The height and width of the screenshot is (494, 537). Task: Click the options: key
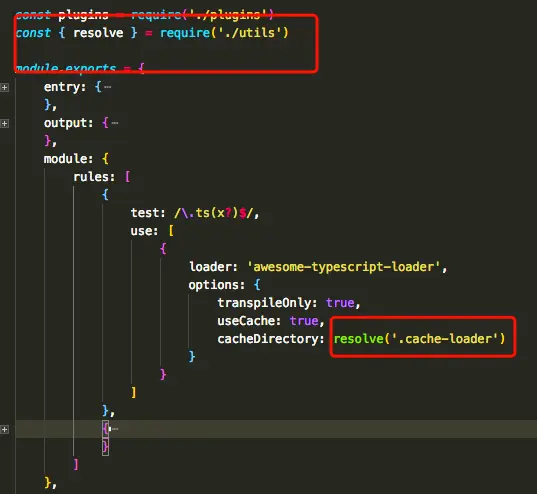[217, 285]
